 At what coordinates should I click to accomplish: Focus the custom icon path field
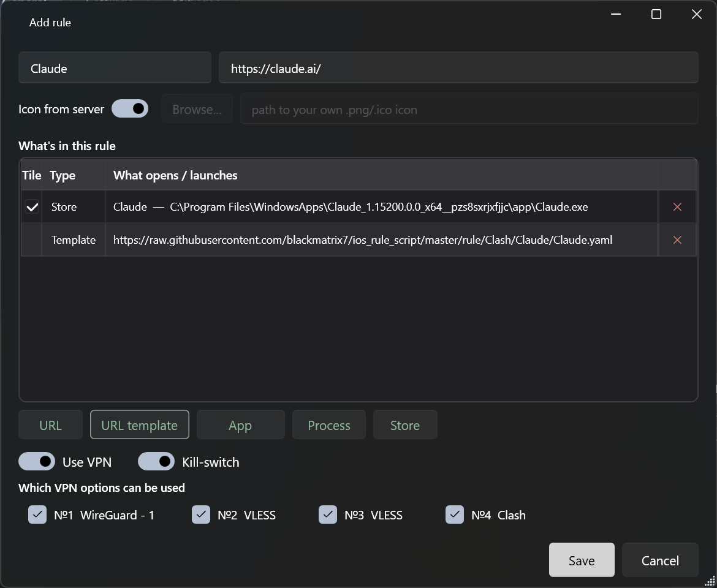[469, 109]
